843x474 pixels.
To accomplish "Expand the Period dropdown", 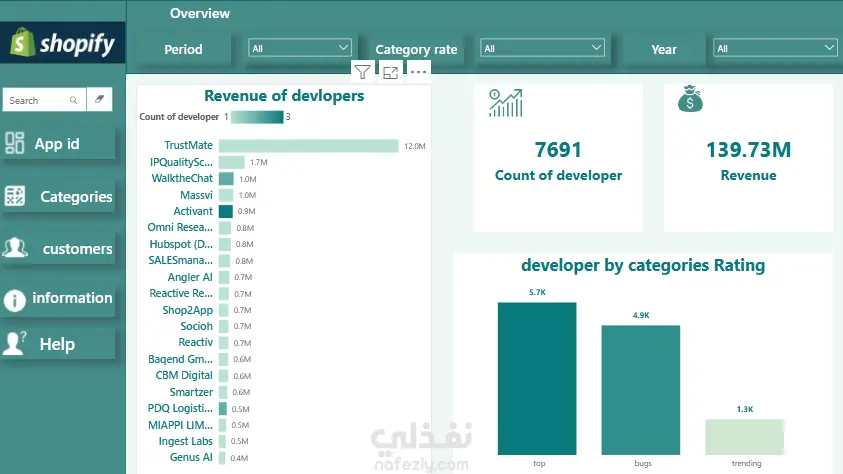I will tap(300, 48).
